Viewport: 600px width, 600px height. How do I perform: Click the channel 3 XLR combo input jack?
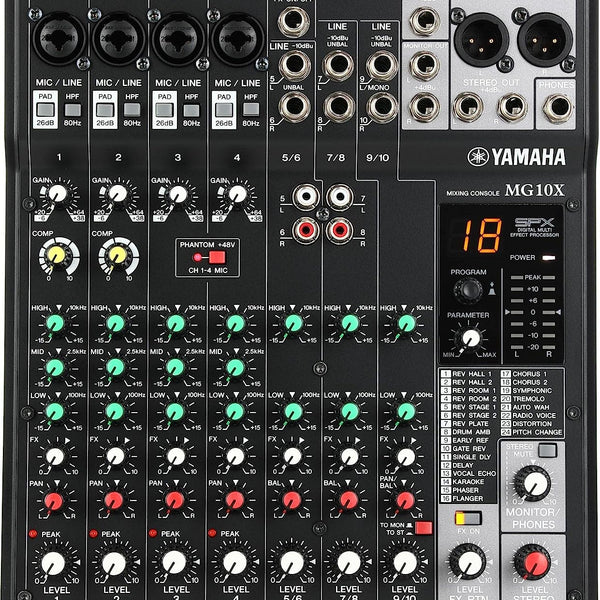tap(178, 39)
